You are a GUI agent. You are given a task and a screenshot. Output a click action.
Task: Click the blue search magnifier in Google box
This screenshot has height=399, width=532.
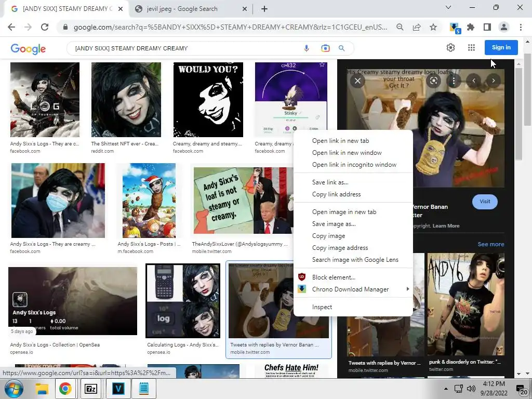point(342,48)
